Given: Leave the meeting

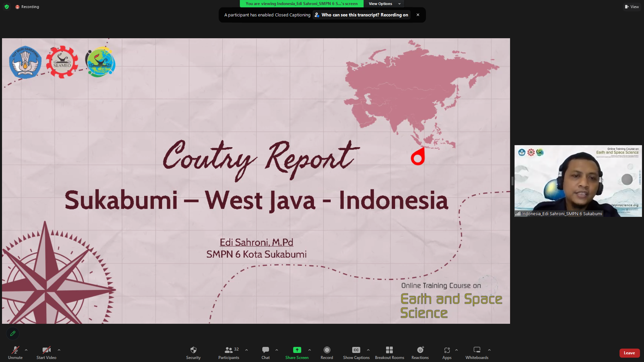Looking at the screenshot, I should 629,353.
